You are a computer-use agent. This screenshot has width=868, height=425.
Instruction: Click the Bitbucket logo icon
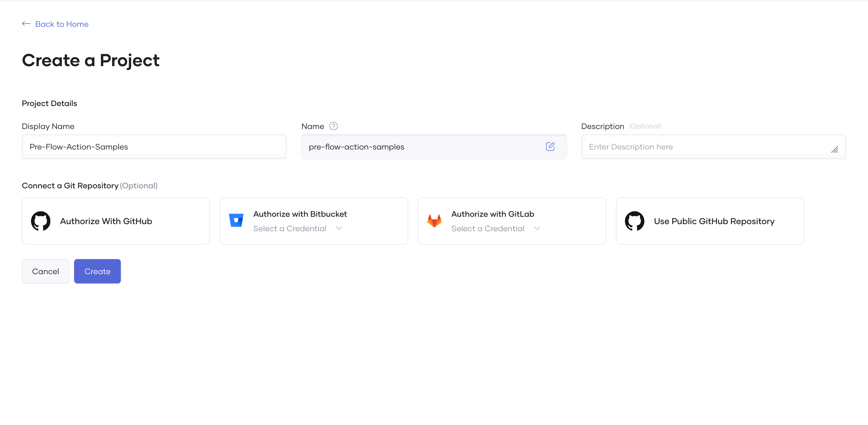coord(236,220)
